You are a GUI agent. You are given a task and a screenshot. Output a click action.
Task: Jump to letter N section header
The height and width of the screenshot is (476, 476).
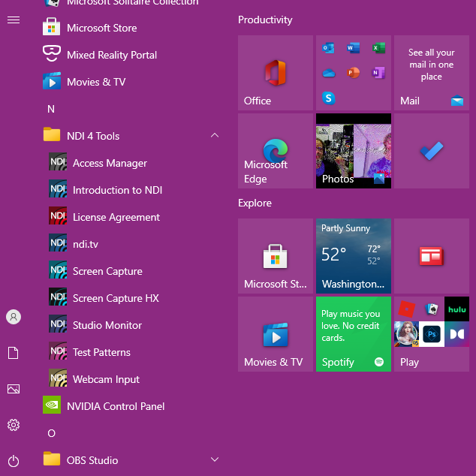pyautogui.click(x=51, y=109)
